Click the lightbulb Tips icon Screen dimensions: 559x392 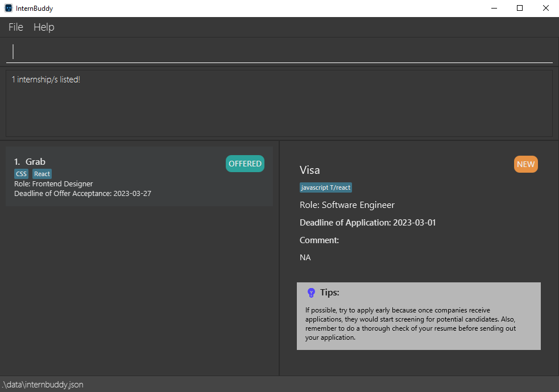pos(311,293)
